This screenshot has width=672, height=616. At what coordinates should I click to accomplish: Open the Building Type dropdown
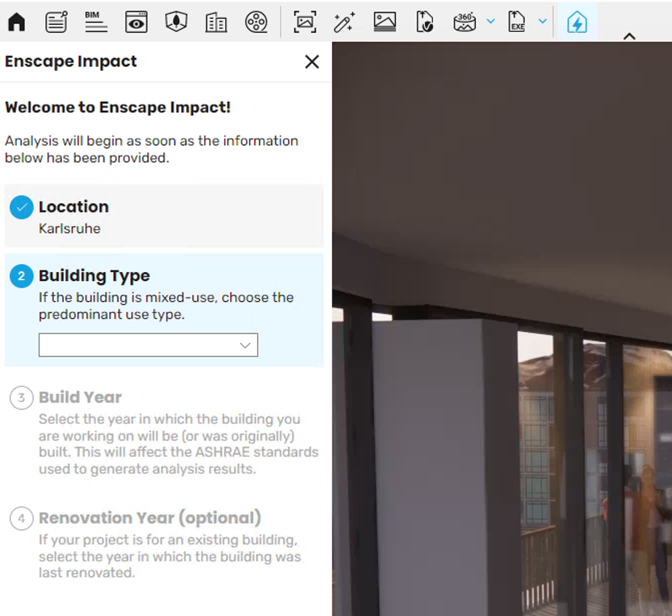pyautogui.click(x=148, y=345)
